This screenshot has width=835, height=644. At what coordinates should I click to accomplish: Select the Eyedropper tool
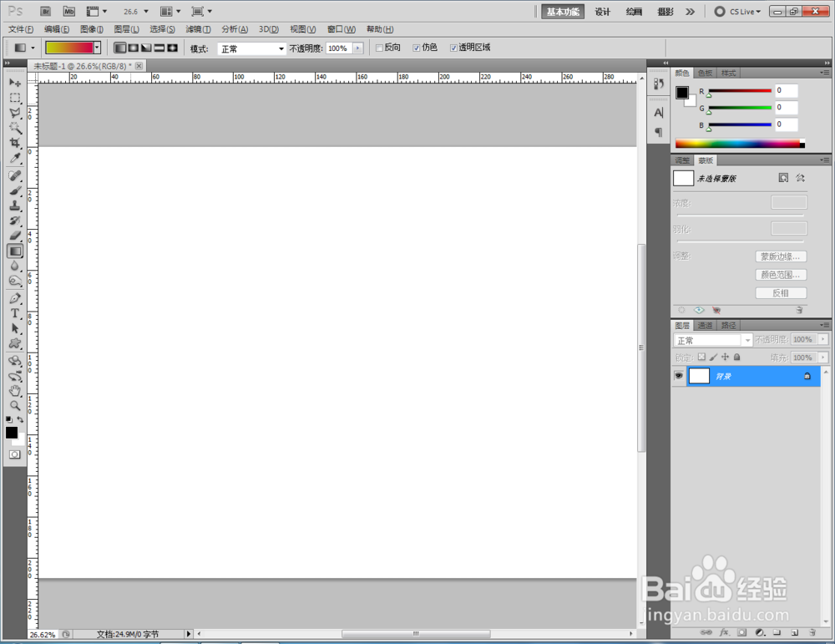pos(15,158)
